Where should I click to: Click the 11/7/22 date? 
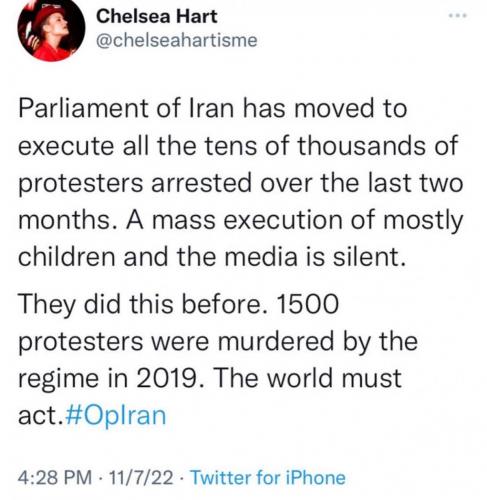point(141,477)
